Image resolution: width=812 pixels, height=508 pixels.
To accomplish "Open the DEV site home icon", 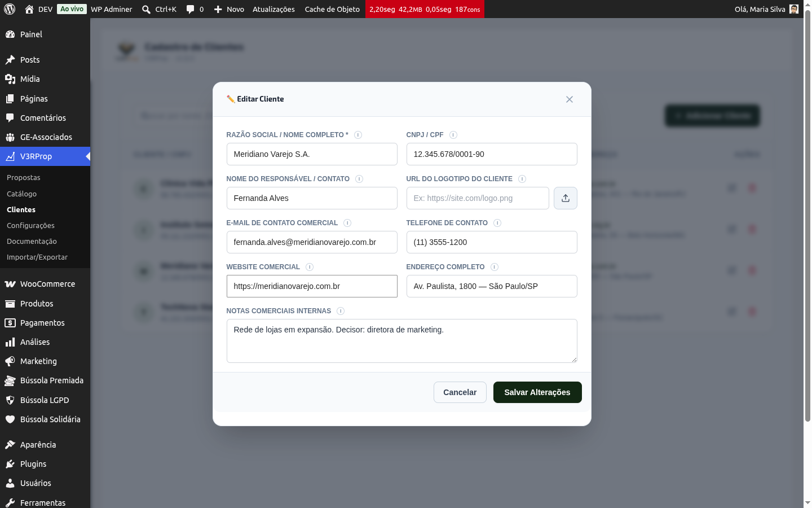I will click(29, 9).
